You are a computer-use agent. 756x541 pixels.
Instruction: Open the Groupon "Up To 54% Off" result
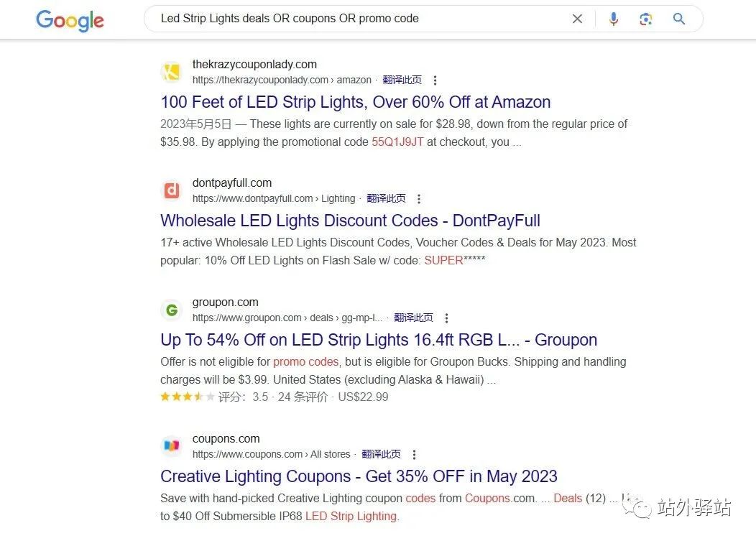pyautogui.click(x=379, y=340)
